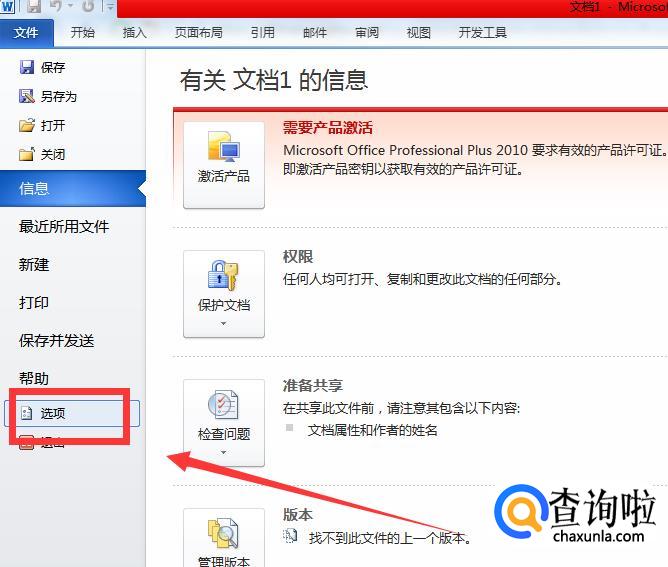Viewport: 668px width, 567px height.
Task: Open the 保存并发送 section
Action: click(56, 340)
